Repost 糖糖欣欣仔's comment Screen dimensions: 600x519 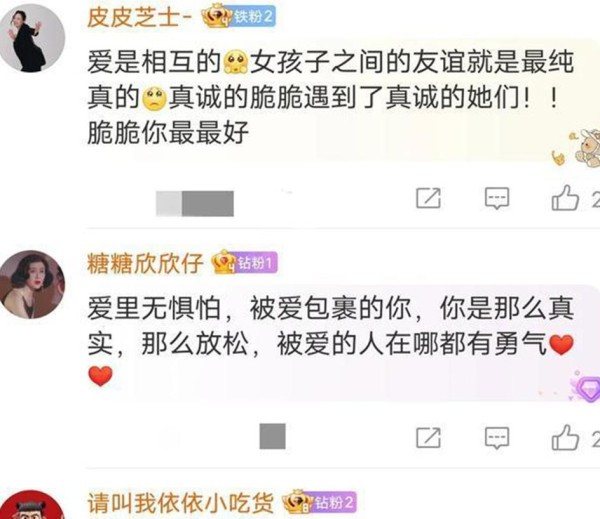[428, 437]
